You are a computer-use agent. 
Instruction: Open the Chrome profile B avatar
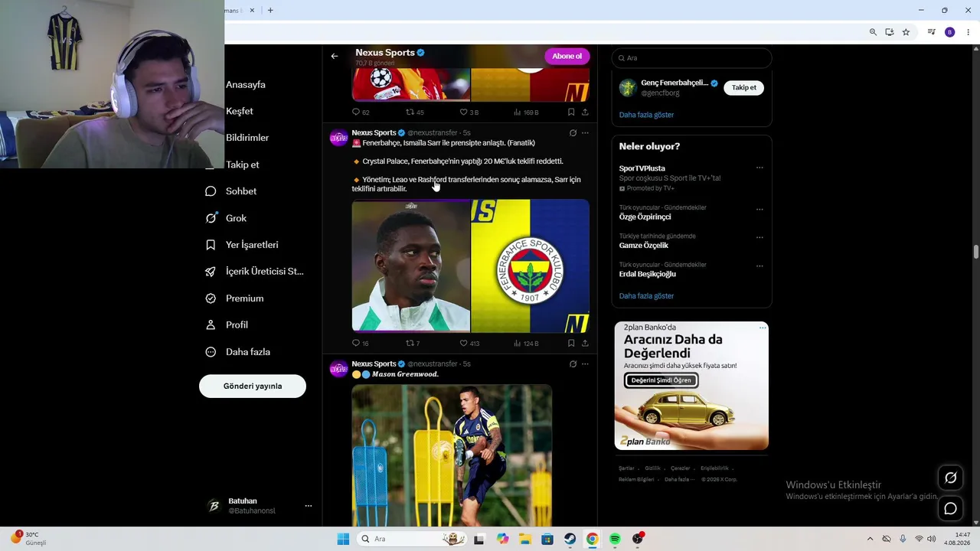tap(950, 32)
